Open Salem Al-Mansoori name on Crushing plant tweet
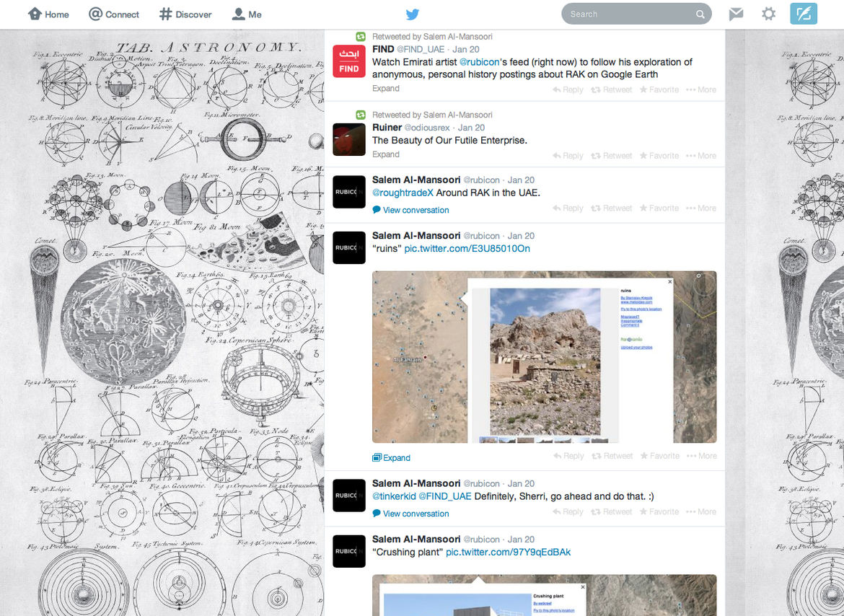 (x=416, y=539)
